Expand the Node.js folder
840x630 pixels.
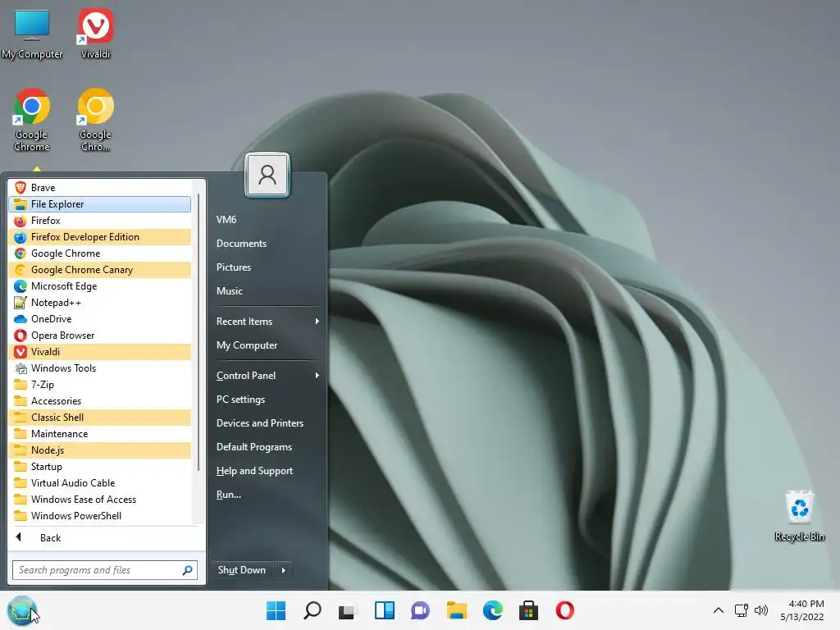click(x=99, y=450)
